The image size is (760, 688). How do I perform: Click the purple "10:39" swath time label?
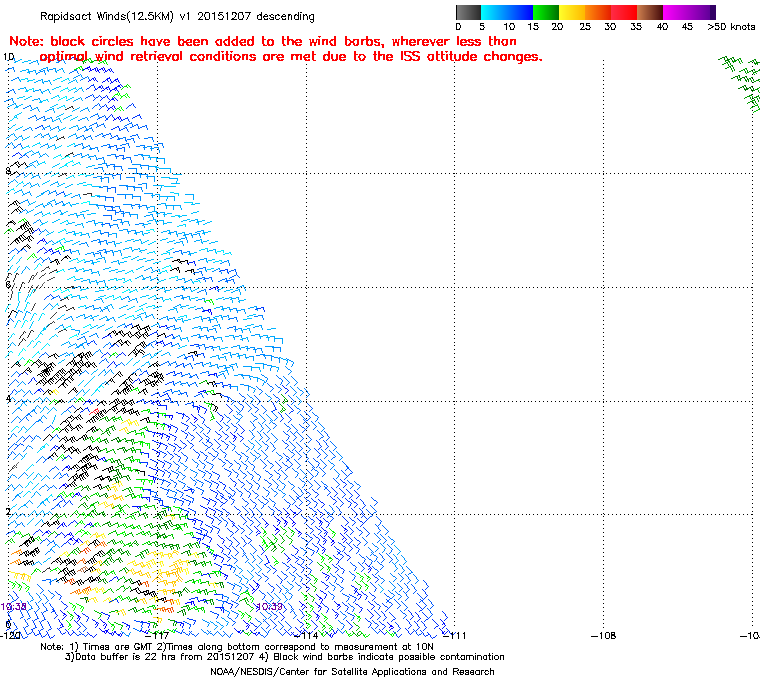(269, 607)
